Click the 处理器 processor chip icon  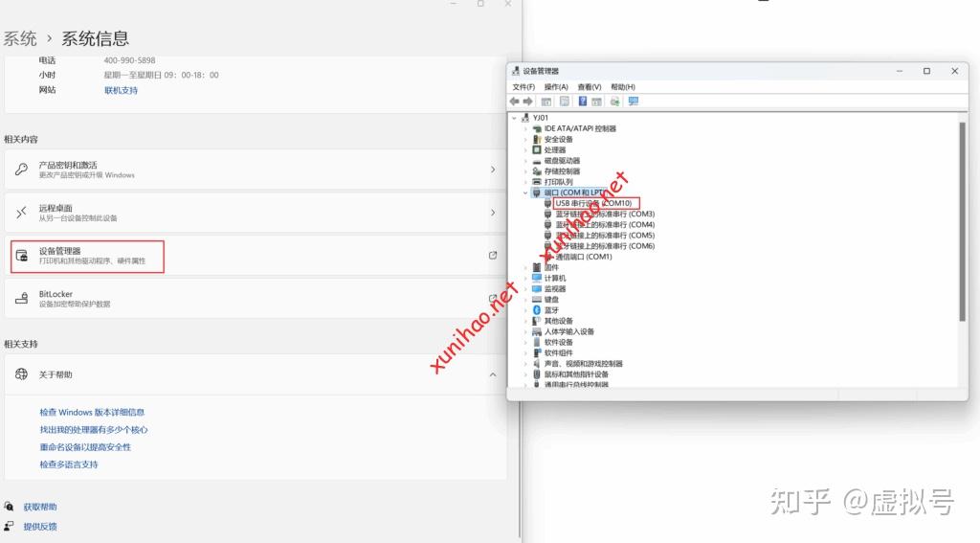click(537, 150)
